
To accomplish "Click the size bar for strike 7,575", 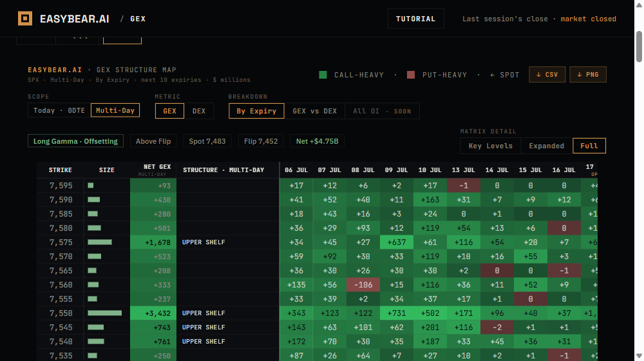I will point(100,242).
